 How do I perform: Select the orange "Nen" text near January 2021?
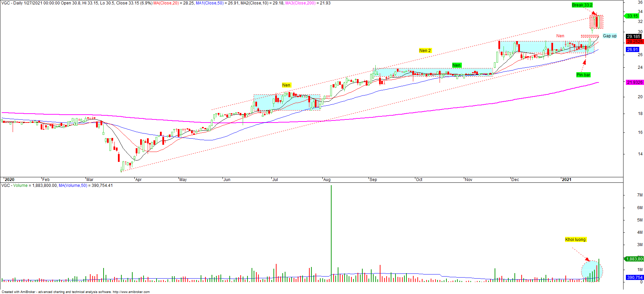click(x=560, y=36)
